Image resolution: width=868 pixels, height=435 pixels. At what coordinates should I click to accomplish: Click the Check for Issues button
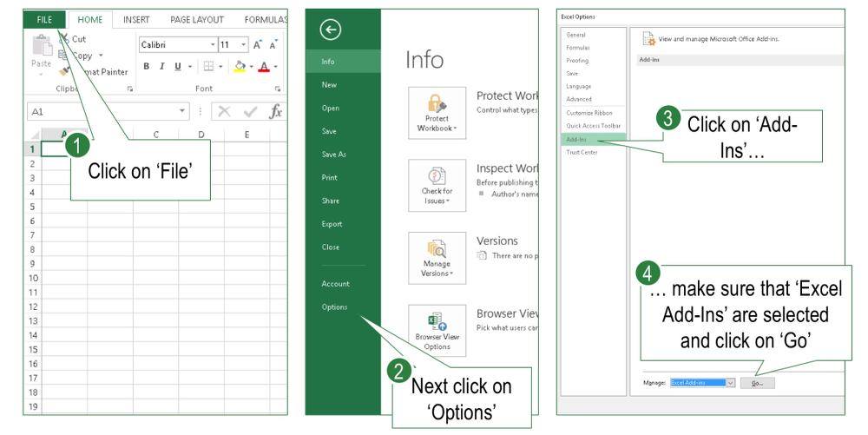click(437, 186)
